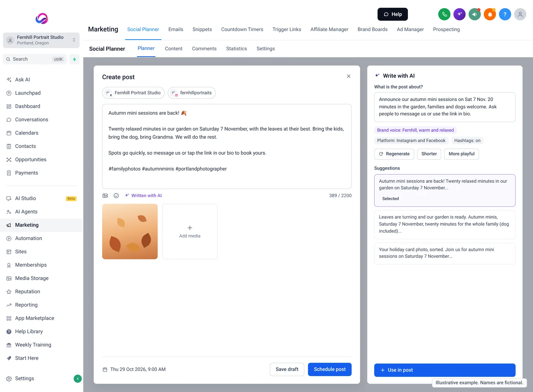Toggle the Hashtags: on chip

pyautogui.click(x=467, y=141)
